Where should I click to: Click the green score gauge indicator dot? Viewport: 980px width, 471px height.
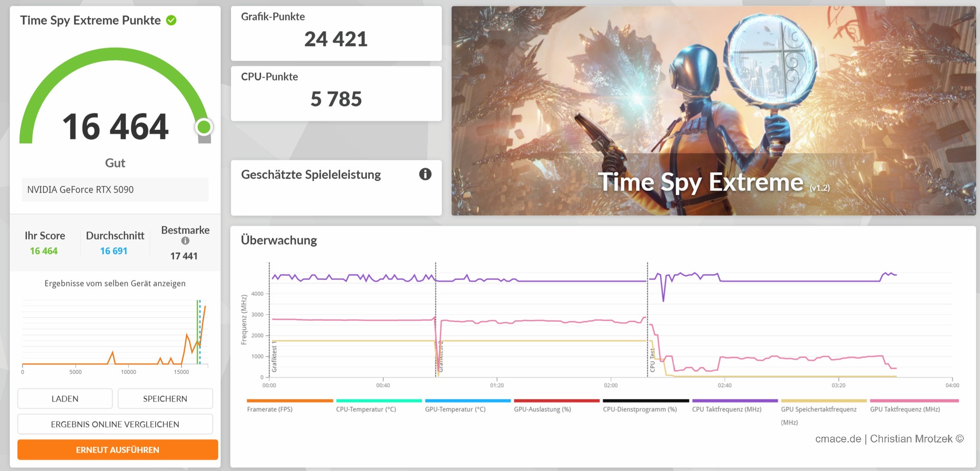pyautogui.click(x=204, y=127)
